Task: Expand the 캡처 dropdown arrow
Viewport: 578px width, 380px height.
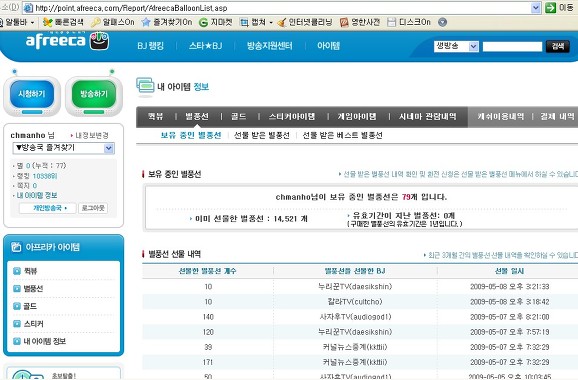Action: 271,22
